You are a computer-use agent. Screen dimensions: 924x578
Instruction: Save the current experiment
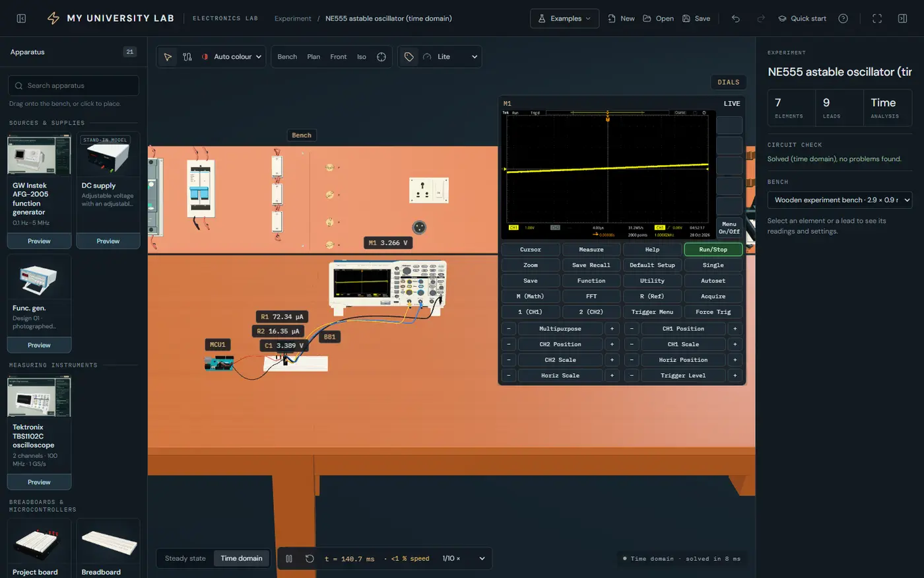point(696,18)
